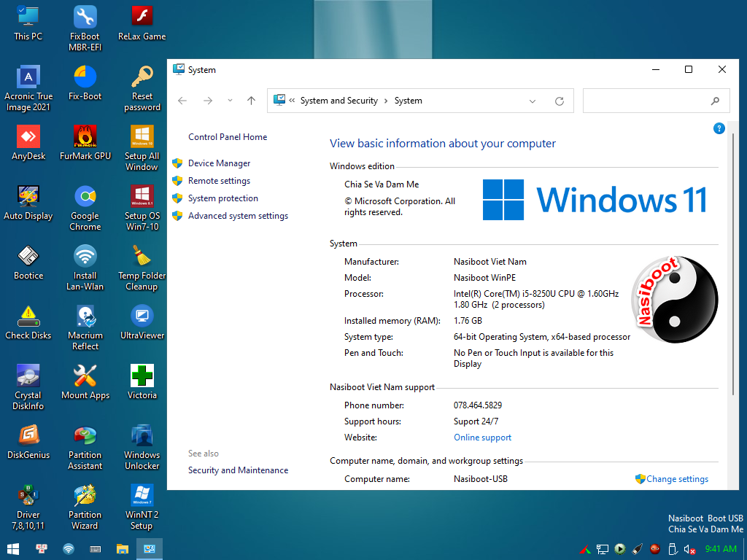
Task: Open the recent locations chevron
Action: pos(230,101)
